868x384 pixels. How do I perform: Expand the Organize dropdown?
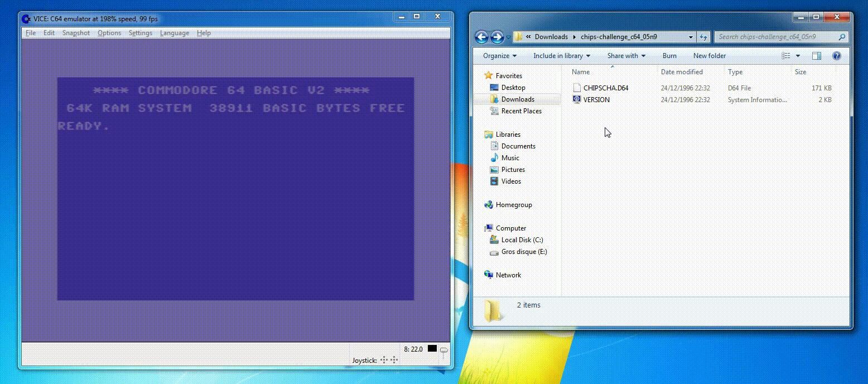click(x=499, y=56)
